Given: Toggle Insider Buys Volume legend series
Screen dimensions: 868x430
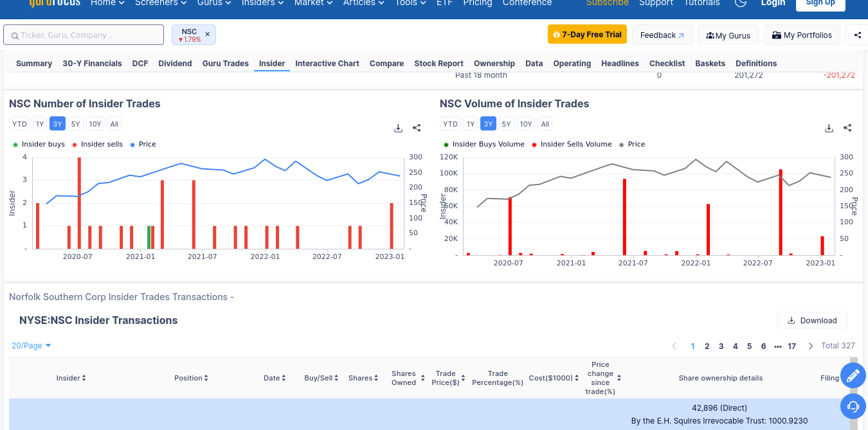Looking at the screenshot, I should point(484,144).
